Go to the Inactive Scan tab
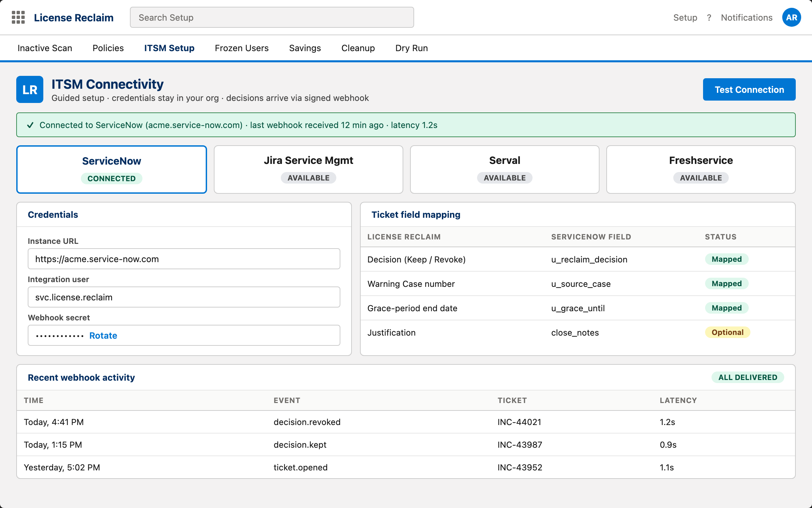The width and height of the screenshot is (812, 508). [45, 48]
